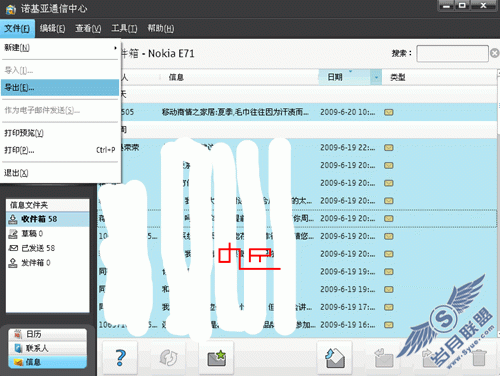Open the 工具(T) menu

[x=124, y=29]
